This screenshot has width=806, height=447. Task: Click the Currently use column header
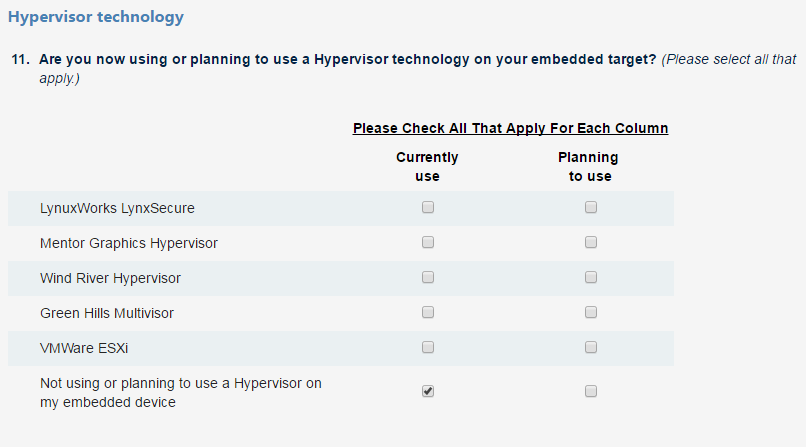click(x=427, y=166)
